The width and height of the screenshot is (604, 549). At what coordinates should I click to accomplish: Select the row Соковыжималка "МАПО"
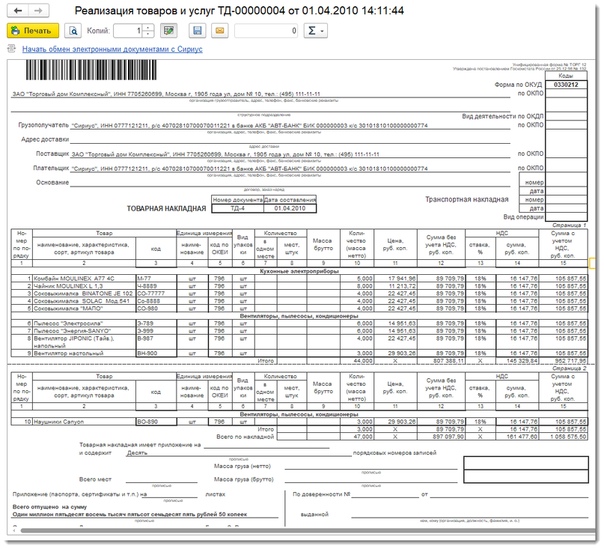coord(299,309)
